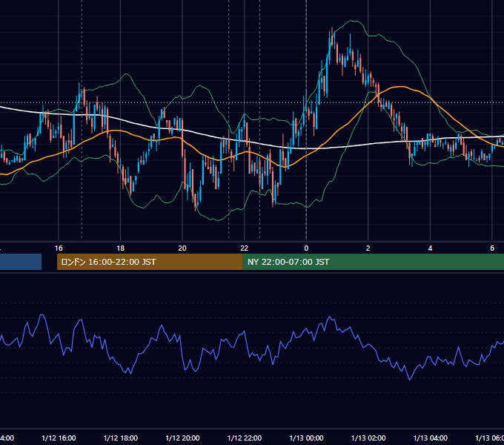Click the NY 22:00-07:00 JST session bar
504x445 pixels.
[x=373, y=262]
